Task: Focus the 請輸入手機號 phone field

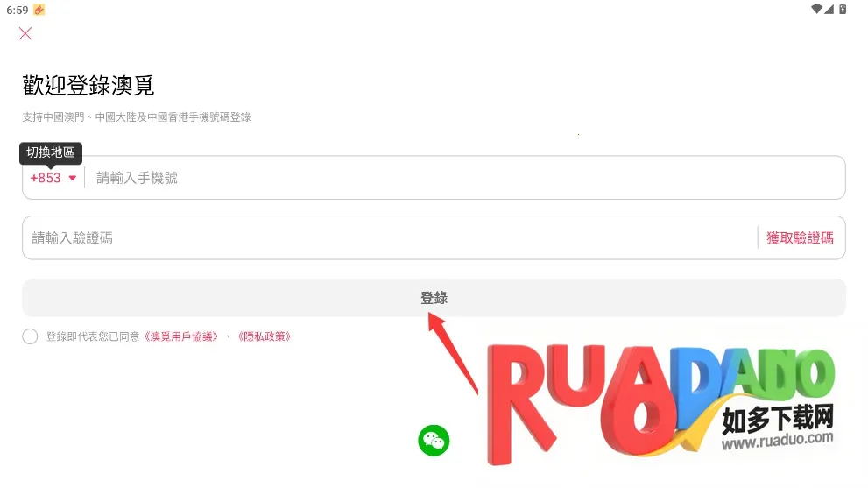Action: coord(465,178)
